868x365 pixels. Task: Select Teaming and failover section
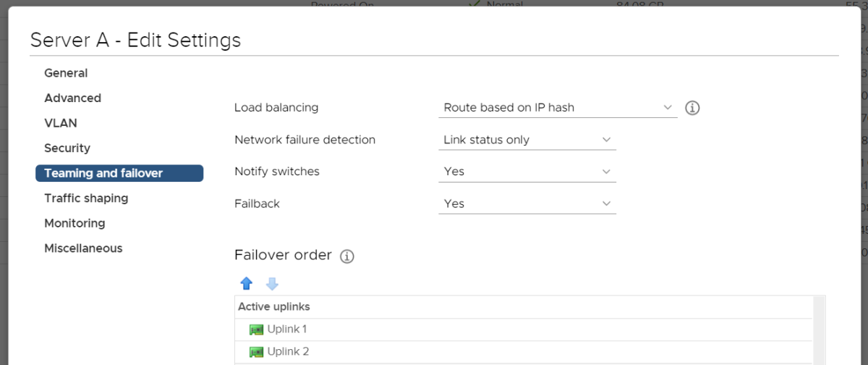(x=119, y=173)
